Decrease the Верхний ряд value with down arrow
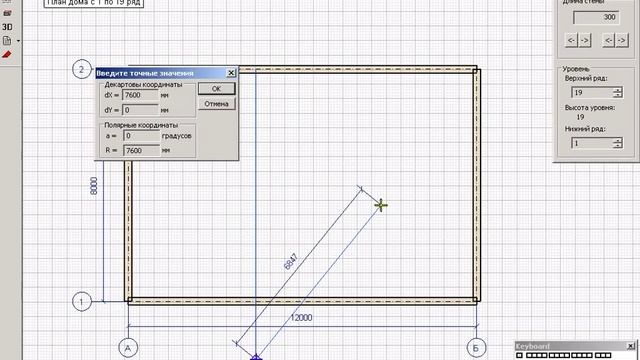This screenshot has height=360, width=640. click(618, 95)
